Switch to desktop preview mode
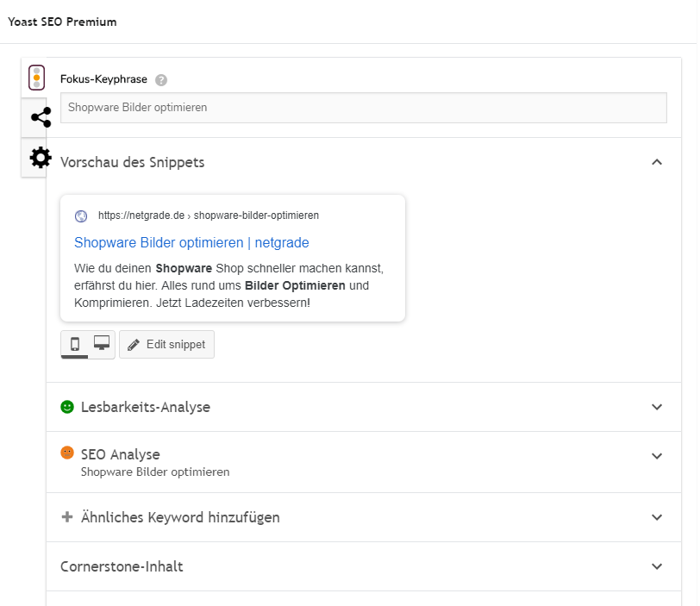The width and height of the screenshot is (700, 606). (102, 344)
